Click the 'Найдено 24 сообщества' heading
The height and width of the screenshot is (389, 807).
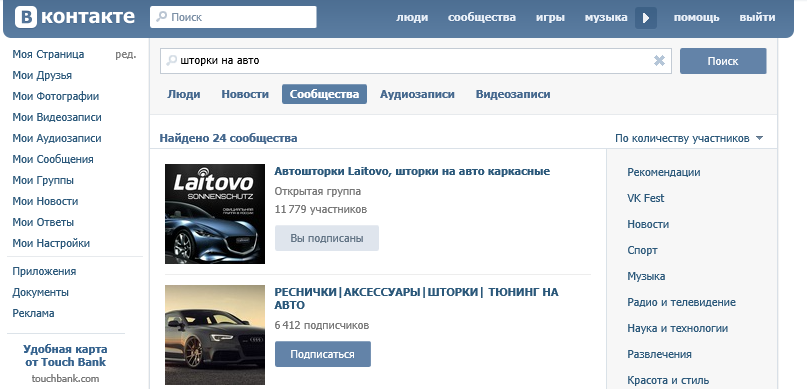point(229,138)
